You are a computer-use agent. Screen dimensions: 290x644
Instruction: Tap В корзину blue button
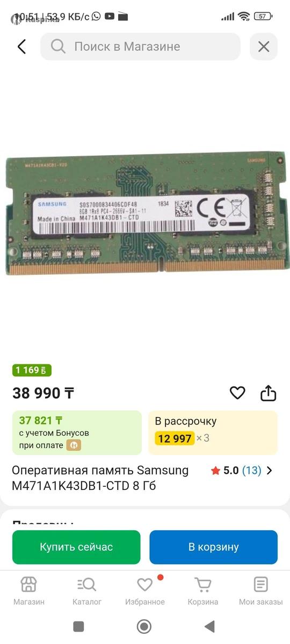point(213,547)
